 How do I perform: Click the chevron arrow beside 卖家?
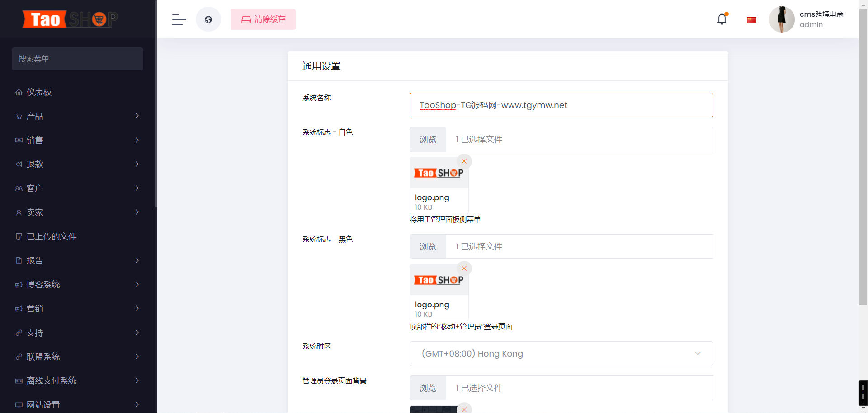coord(137,212)
